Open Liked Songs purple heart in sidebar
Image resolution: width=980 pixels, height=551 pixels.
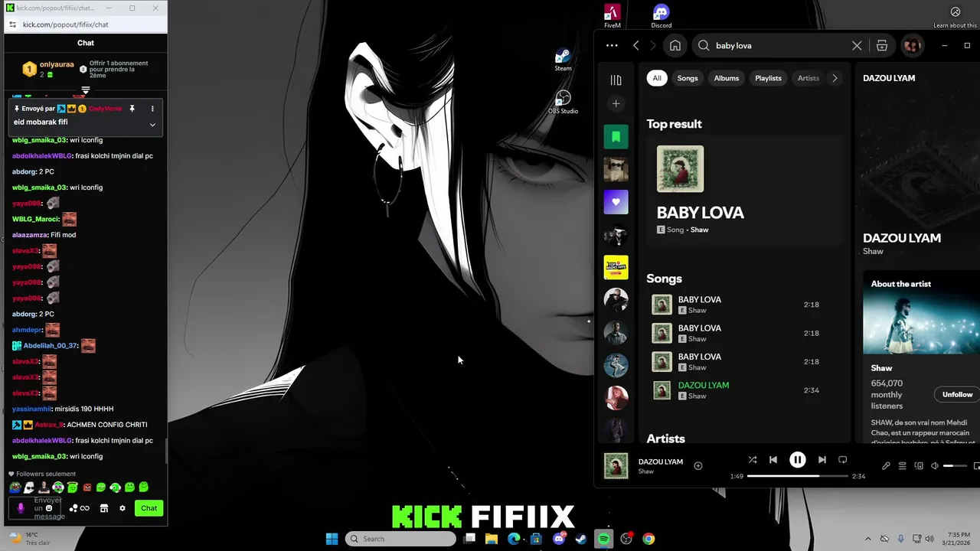click(616, 202)
